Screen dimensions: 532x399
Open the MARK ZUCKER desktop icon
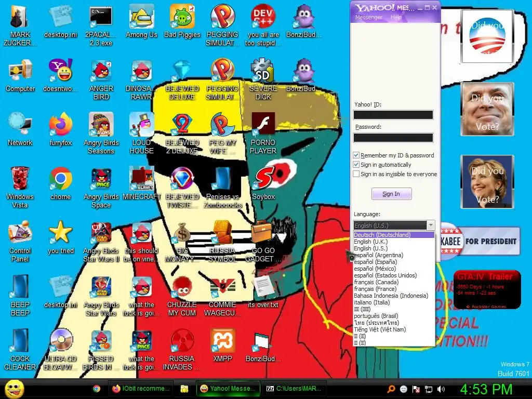(20, 25)
